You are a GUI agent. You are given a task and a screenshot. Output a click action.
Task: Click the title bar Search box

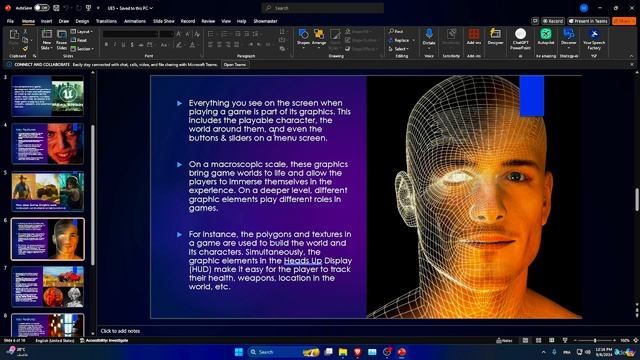[322, 8]
